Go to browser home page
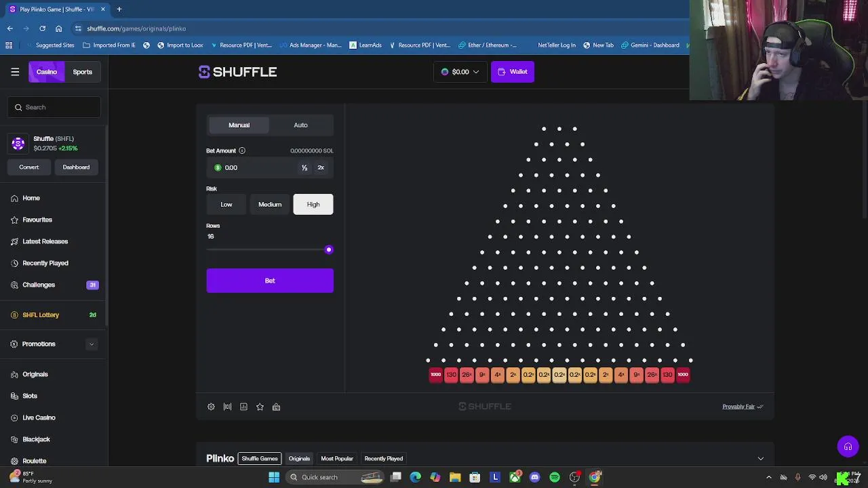 [59, 28]
